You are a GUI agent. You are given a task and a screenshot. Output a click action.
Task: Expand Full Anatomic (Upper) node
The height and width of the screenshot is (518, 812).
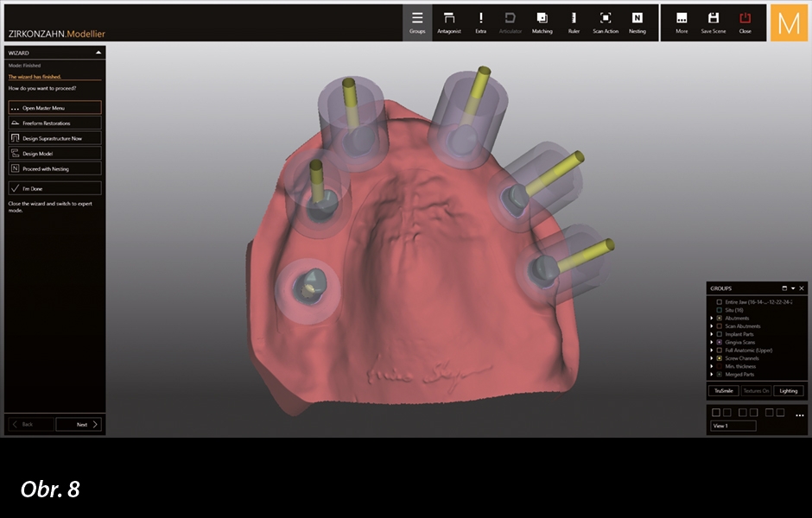712,350
